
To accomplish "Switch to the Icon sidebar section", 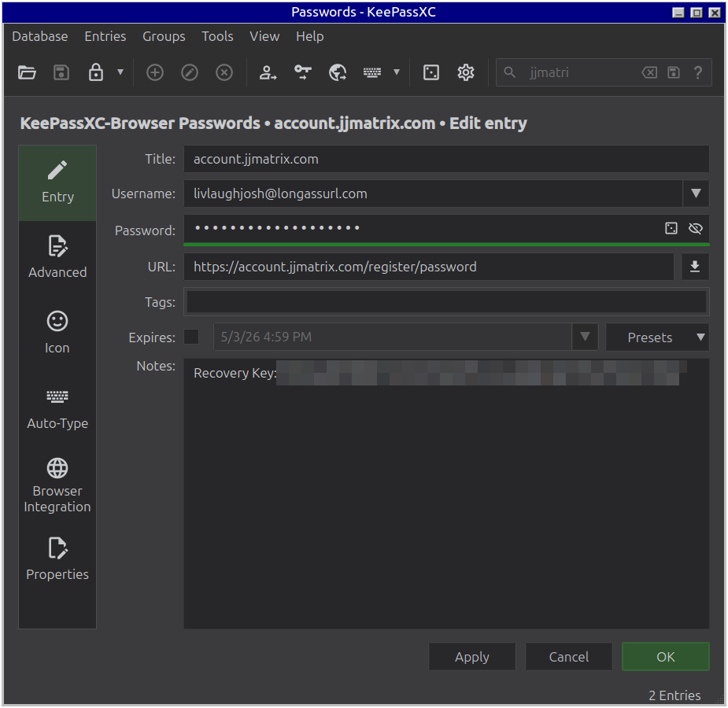I will [57, 332].
